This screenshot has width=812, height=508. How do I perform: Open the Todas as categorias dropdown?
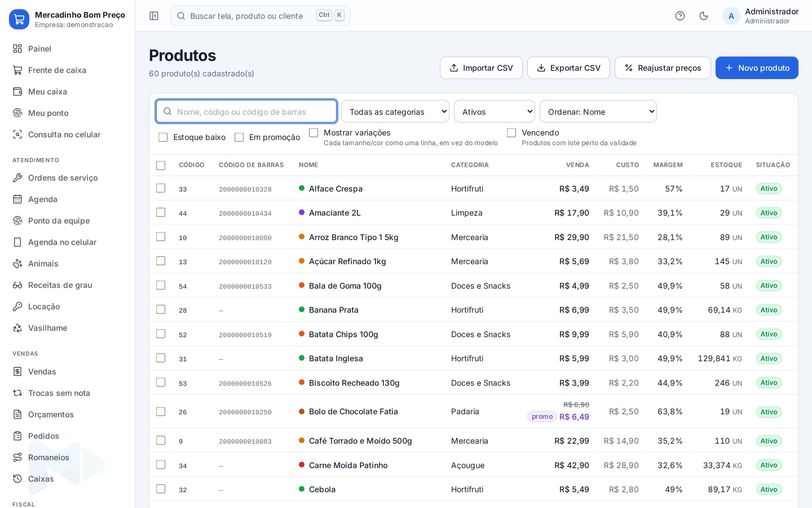pos(395,111)
